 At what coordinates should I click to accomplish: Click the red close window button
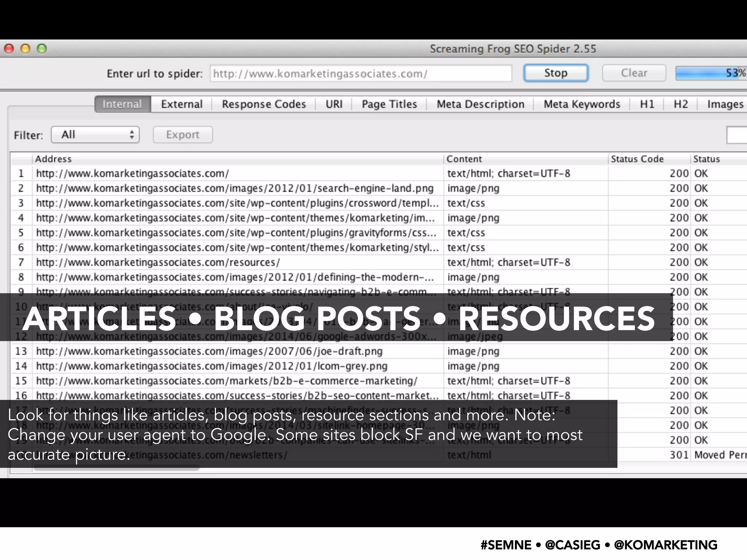pyautogui.click(x=9, y=48)
